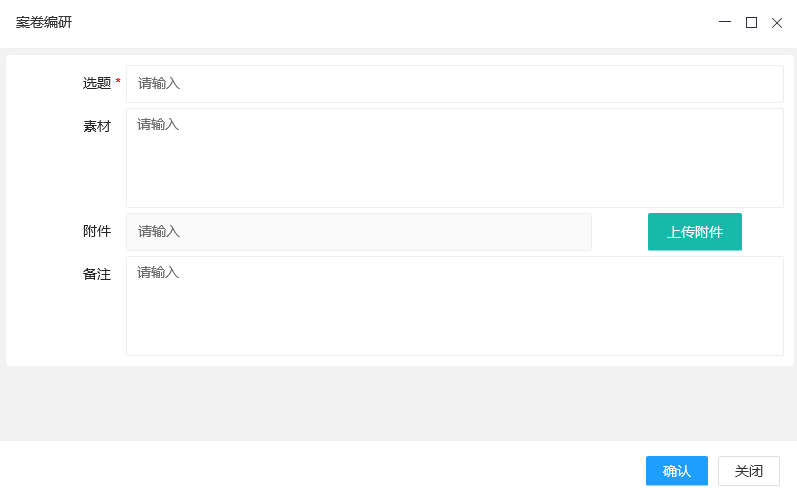This screenshot has height=496, width=797.
Task: Click the gray empty area below the form
Action: click(x=398, y=403)
